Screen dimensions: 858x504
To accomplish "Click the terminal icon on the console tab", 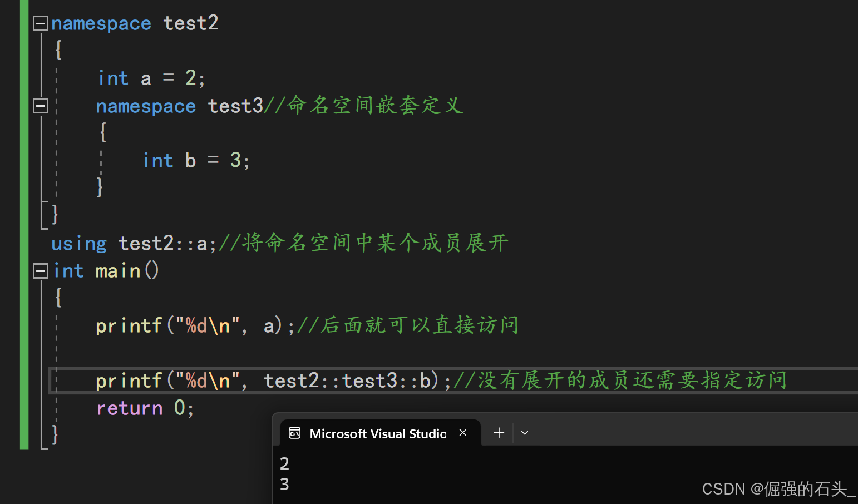I will [295, 433].
